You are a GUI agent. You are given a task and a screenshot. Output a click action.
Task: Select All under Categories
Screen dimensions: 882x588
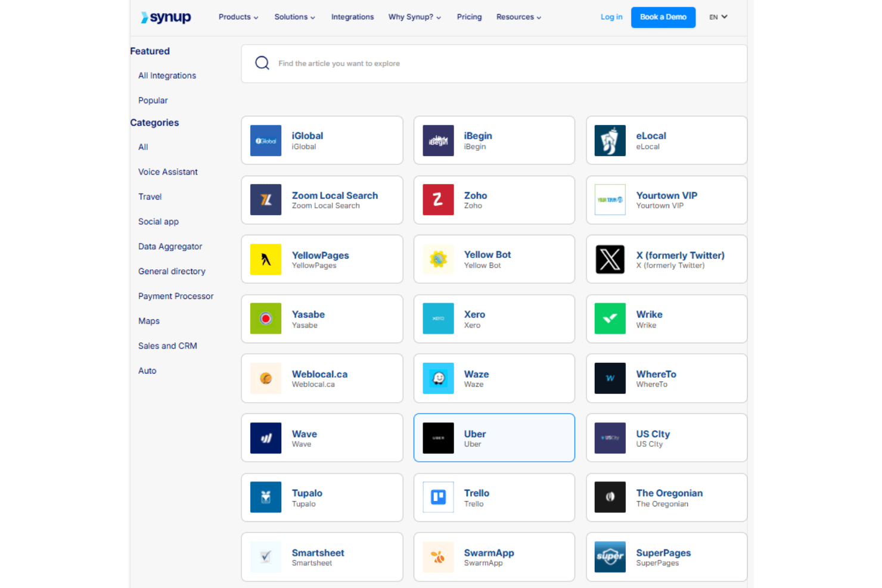pyautogui.click(x=143, y=147)
